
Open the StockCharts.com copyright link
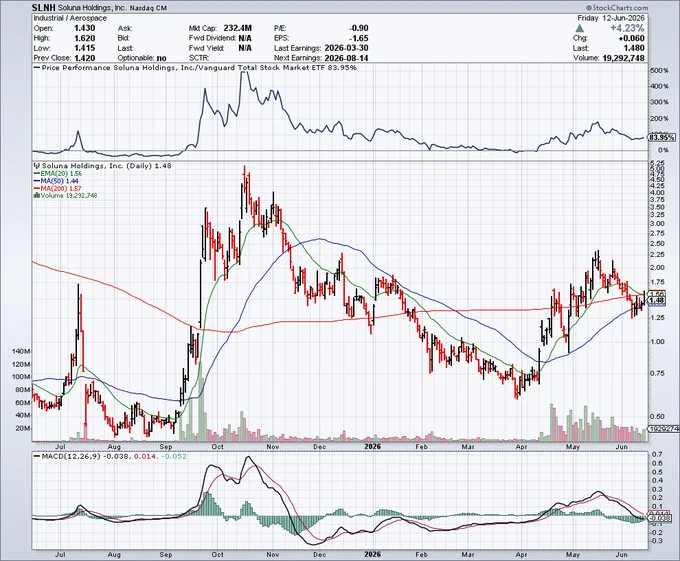(x=617, y=8)
